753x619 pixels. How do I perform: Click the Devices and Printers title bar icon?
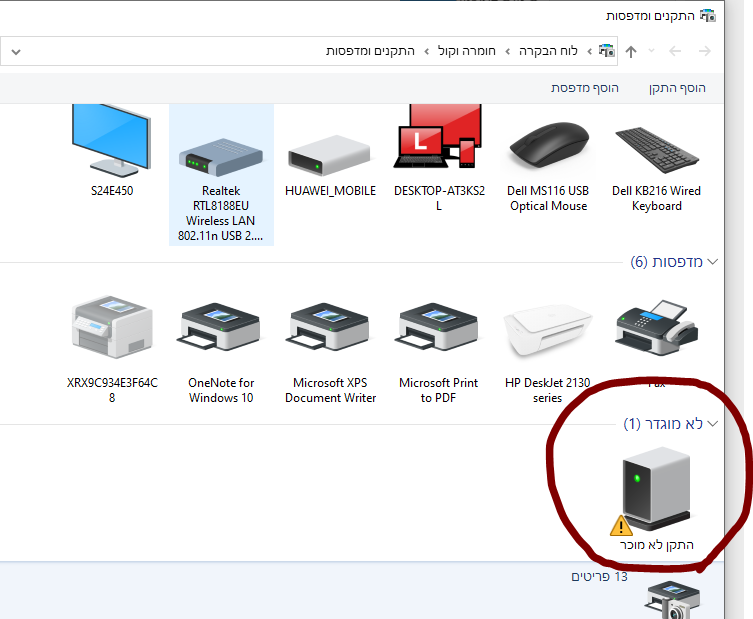(x=707, y=16)
